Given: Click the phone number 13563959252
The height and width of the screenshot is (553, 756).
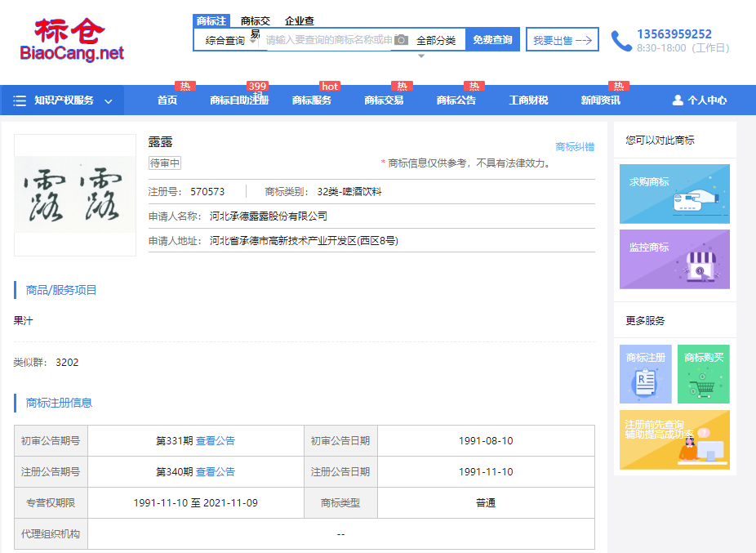Looking at the screenshot, I should (674, 34).
